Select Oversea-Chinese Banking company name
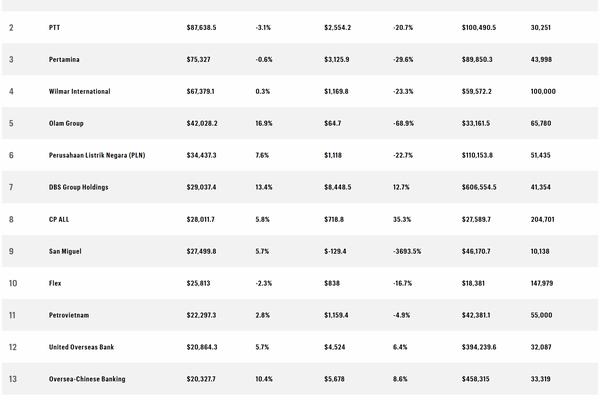Image resolution: width=600 pixels, height=400 pixels. 87,379
